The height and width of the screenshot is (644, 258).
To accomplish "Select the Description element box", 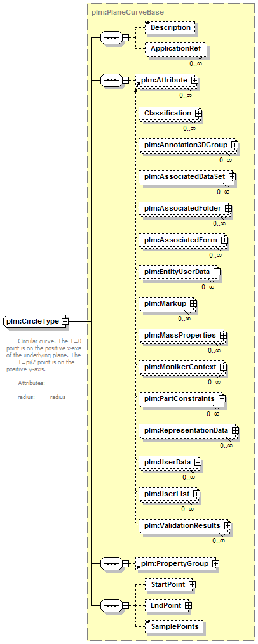I will pos(170,27).
